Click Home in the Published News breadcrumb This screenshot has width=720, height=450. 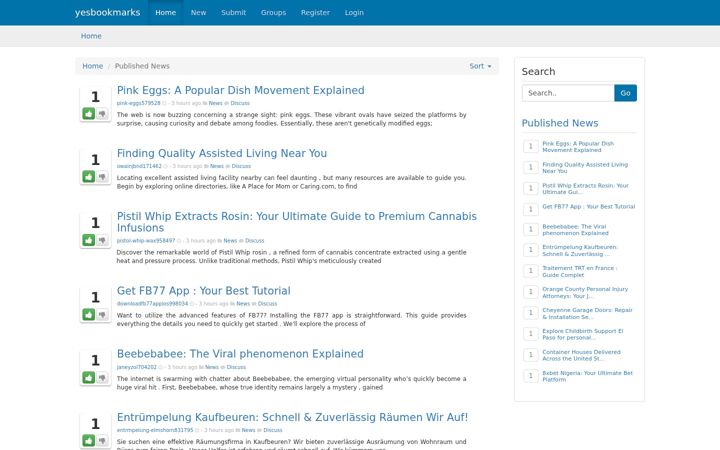click(x=92, y=66)
